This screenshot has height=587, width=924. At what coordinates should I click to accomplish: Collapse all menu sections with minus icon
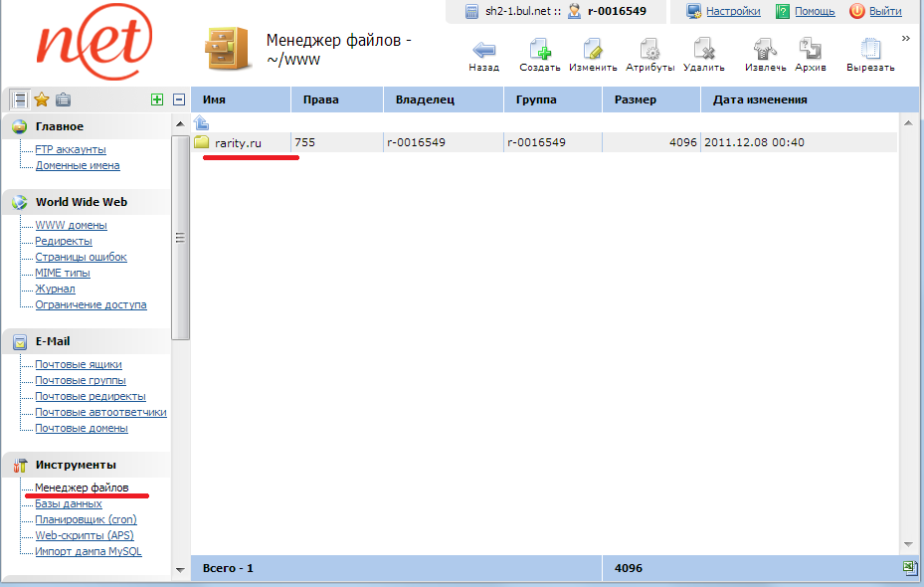tap(179, 99)
